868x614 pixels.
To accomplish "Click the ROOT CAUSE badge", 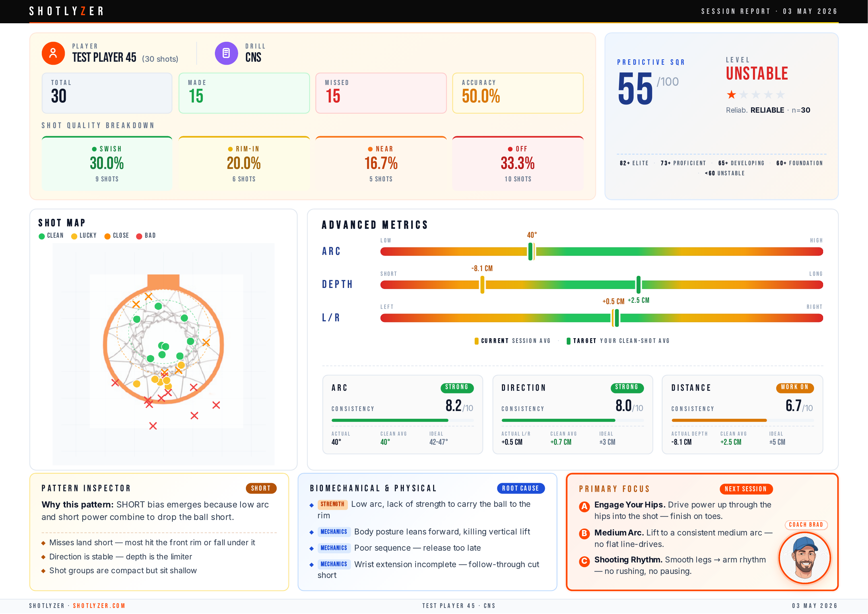I will 521,488.
